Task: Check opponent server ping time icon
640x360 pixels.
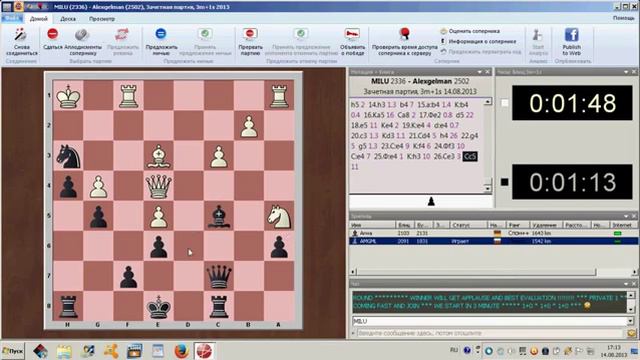Action: pos(404,34)
